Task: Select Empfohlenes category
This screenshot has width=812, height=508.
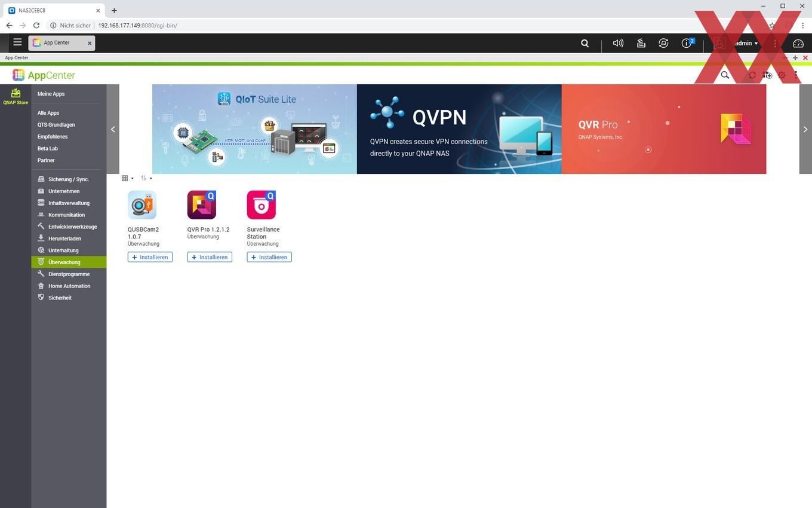Action: (53, 137)
